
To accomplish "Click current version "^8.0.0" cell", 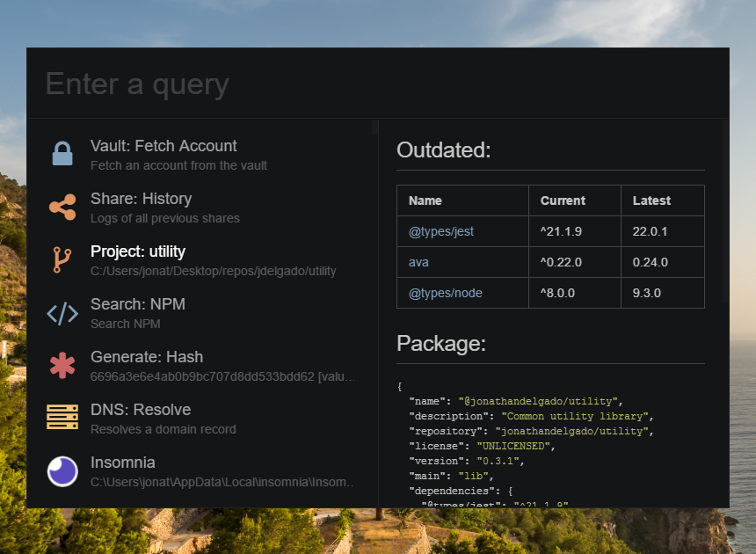I will (x=575, y=293).
